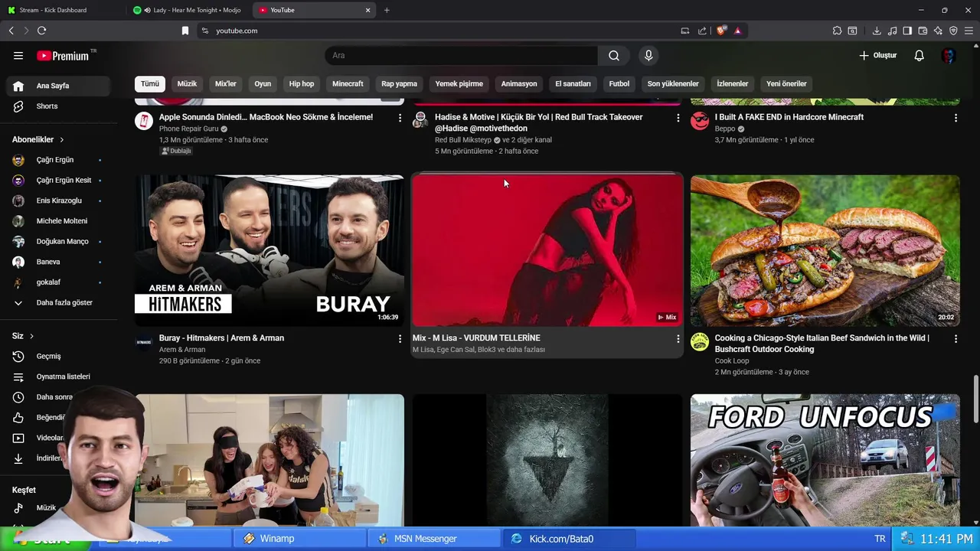The image size is (980, 551).
Task: Open the YouTube hamburger guide menu
Action: [18, 56]
